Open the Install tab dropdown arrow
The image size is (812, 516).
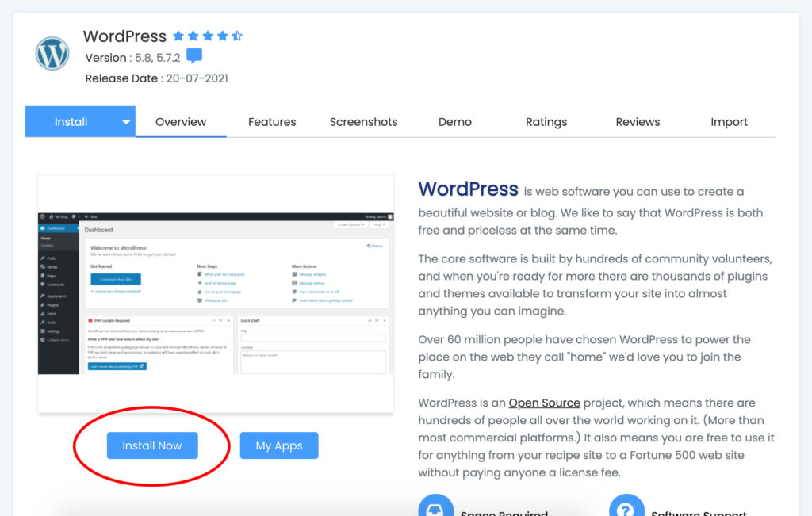click(x=126, y=122)
